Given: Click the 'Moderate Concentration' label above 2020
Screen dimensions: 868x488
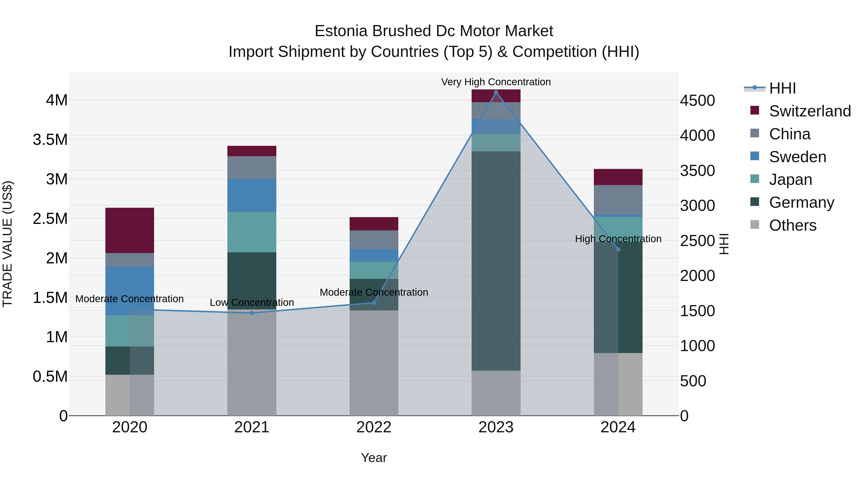Looking at the screenshot, I should pos(129,299).
